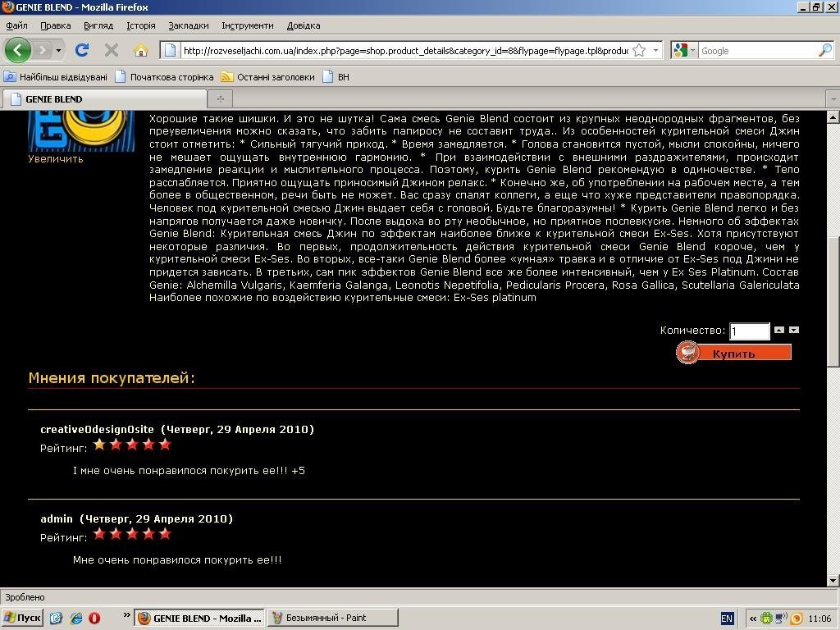The height and width of the screenshot is (630, 840).
Task: Click the admin reviewer name
Action: coord(57,518)
